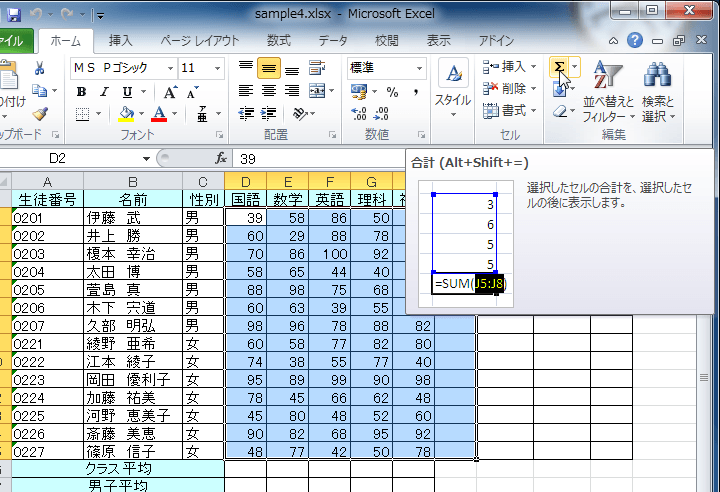Screen dimensions: 720x492
Task: Align text left
Action: [x=246, y=91]
